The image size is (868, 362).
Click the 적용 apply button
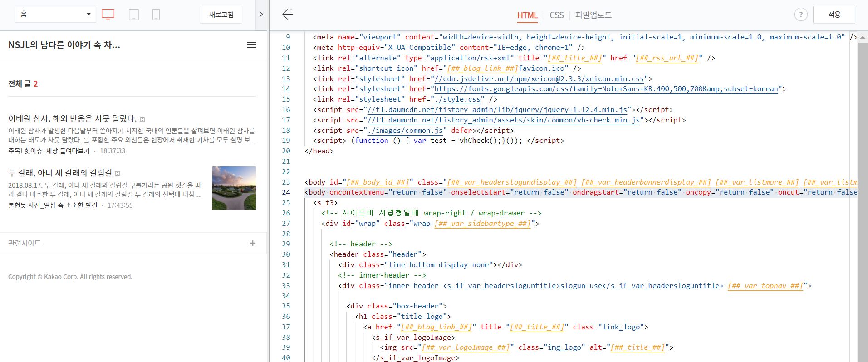coord(834,15)
